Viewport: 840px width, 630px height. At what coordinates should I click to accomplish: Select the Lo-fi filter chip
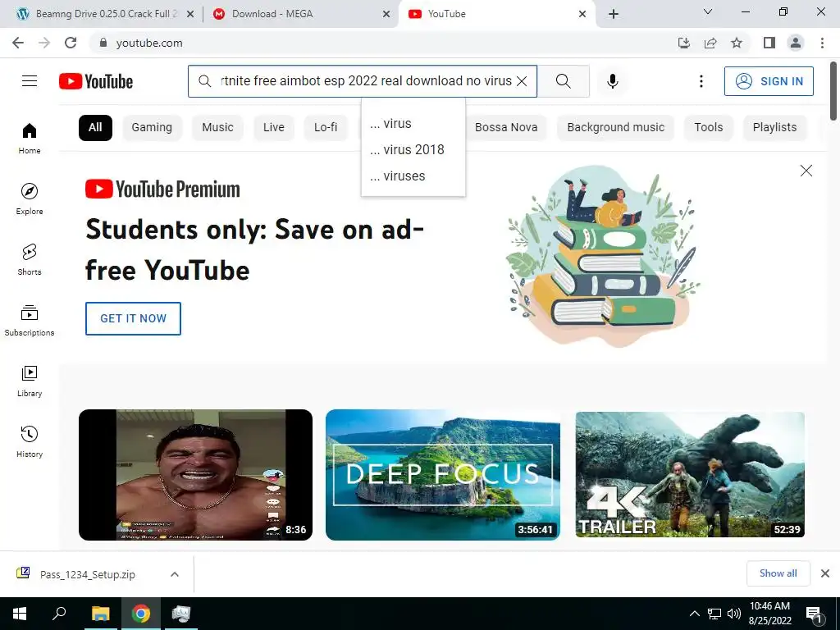[326, 127]
